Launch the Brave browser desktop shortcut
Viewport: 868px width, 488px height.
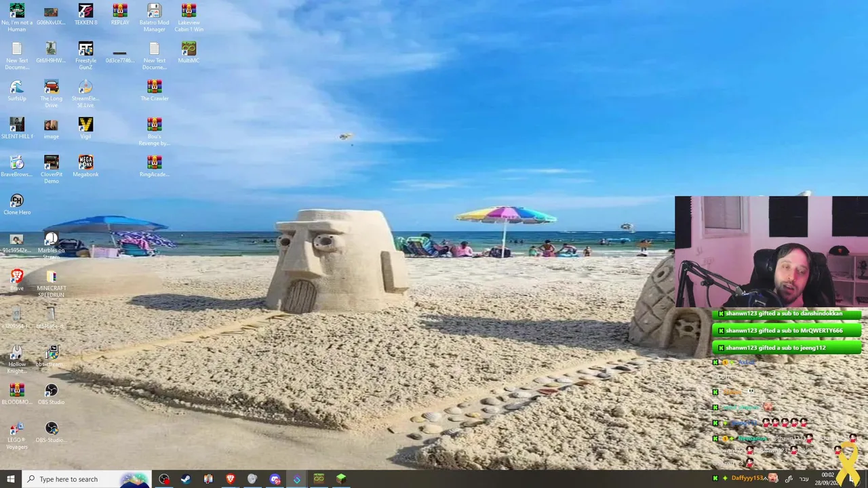17,280
